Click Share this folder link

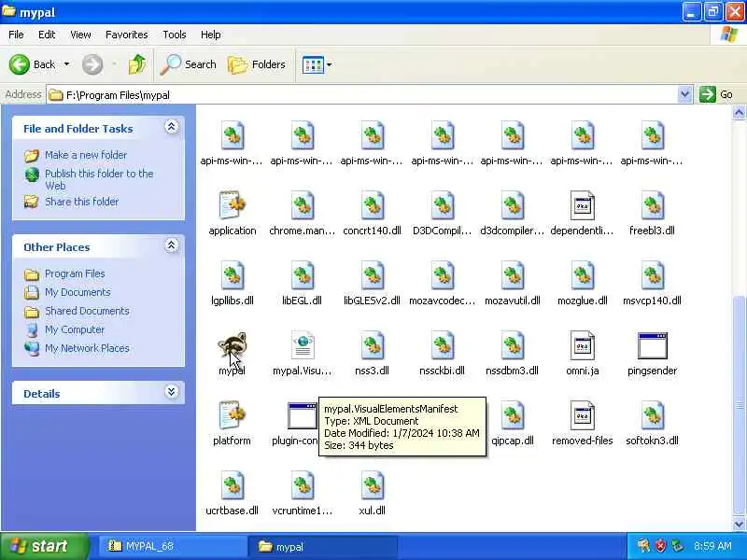pyautogui.click(x=81, y=202)
